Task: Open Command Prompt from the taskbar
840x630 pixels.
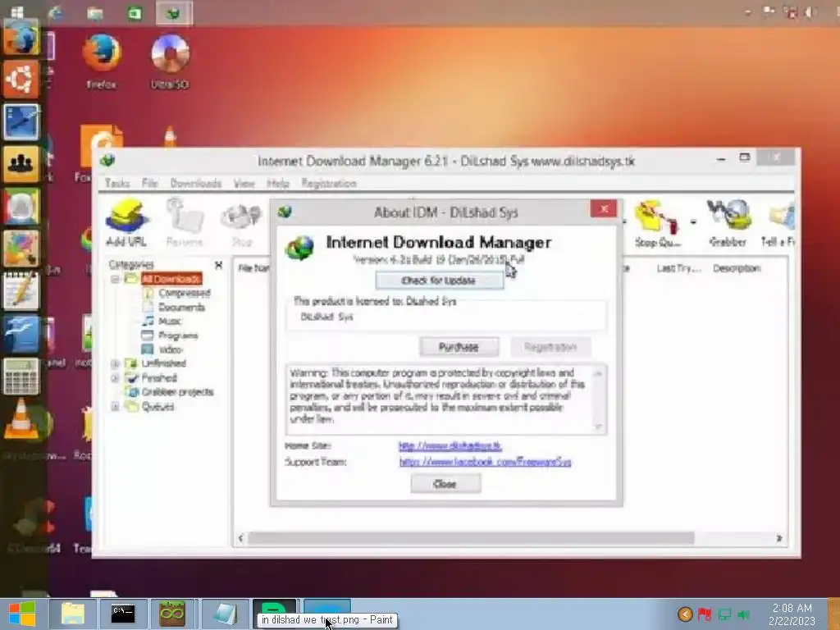Action: [x=123, y=614]
